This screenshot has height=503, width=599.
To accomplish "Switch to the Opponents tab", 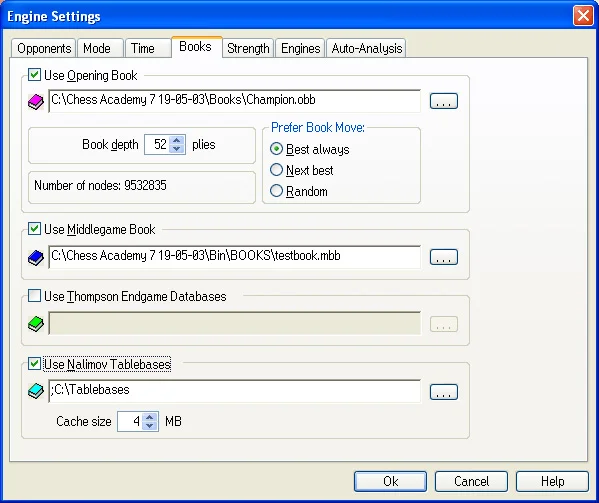I will (x=44, y=49).
